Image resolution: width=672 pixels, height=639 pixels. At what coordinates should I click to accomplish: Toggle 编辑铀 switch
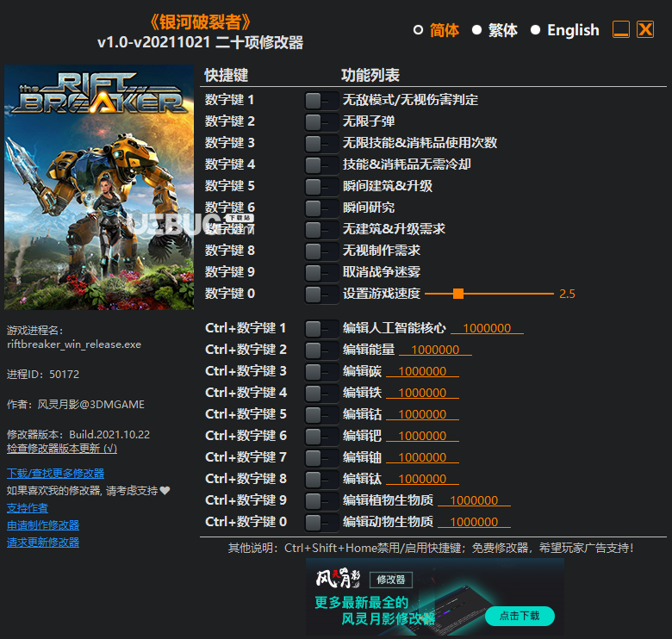coord(321,458)
